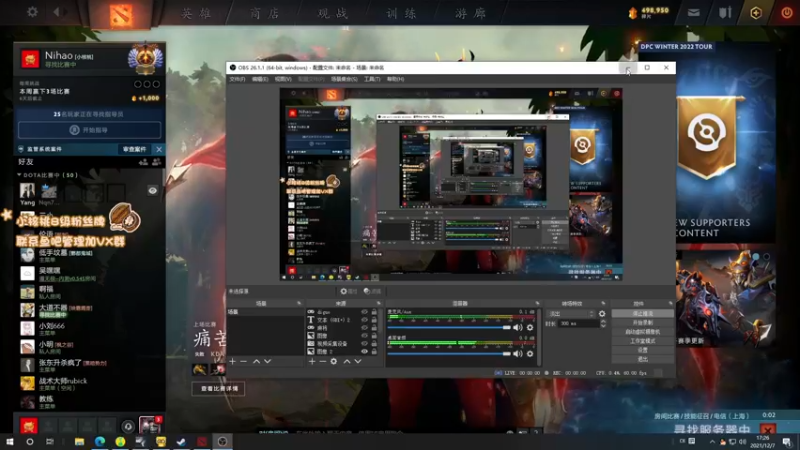Open the 游廊 arcade tab

470,13
